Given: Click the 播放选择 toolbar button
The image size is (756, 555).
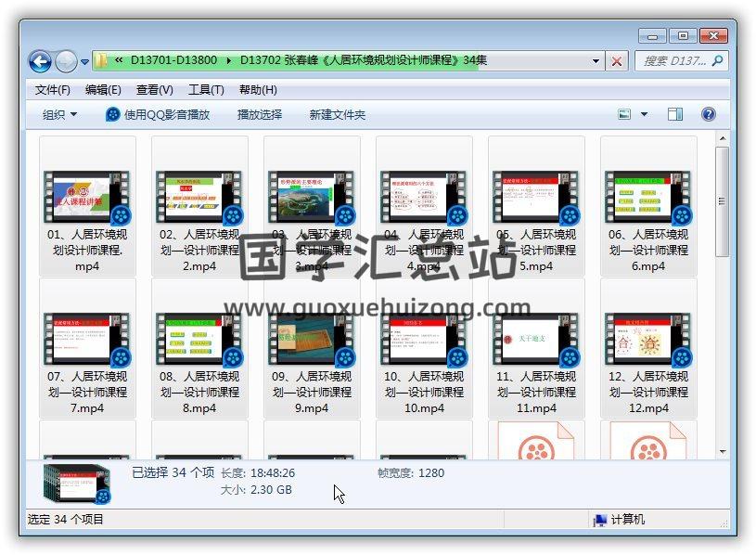Looking at the screenshot, I should point(259,114).
